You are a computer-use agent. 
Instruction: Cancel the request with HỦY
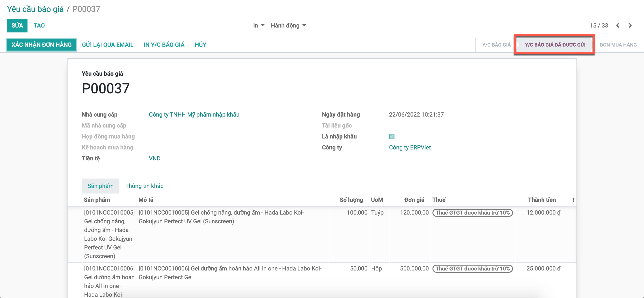[200, 45]
